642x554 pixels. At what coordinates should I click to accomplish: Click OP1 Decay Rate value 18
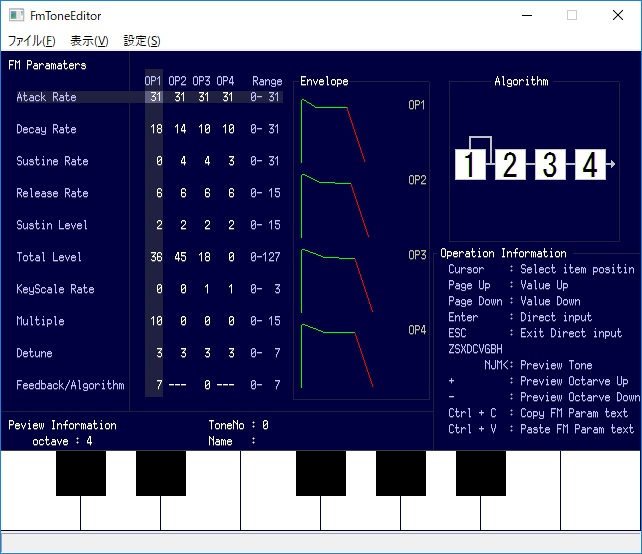(x=156, y=129)
